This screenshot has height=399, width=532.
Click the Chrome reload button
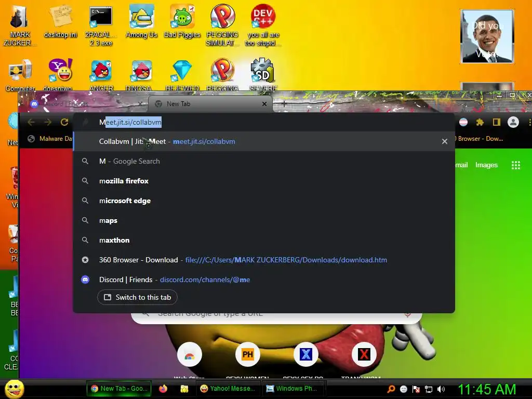click(x=64, y=122)
